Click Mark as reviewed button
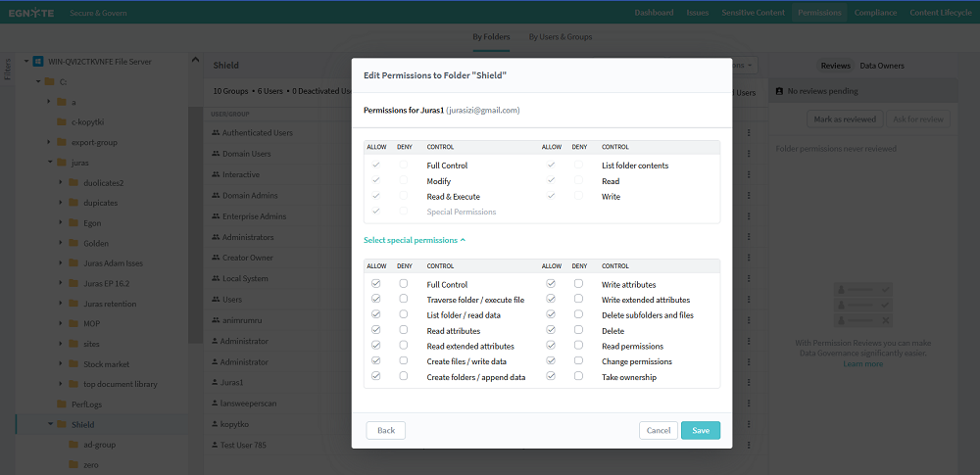 845,119
